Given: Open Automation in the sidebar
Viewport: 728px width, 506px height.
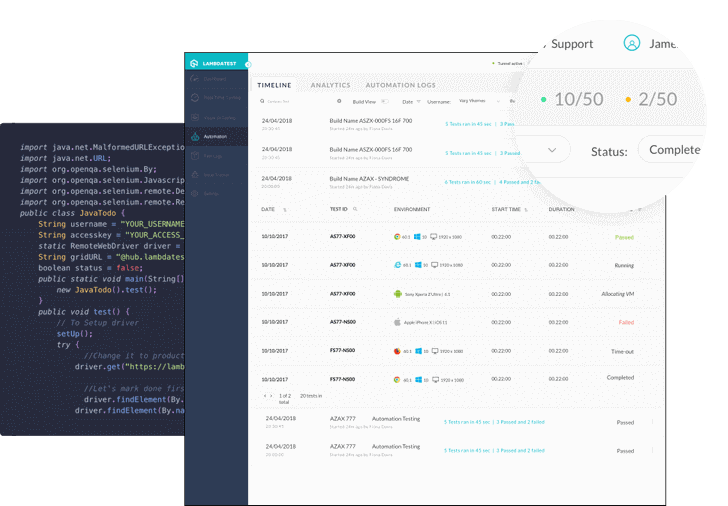Looking at the screenshot, I should point(214,136).
